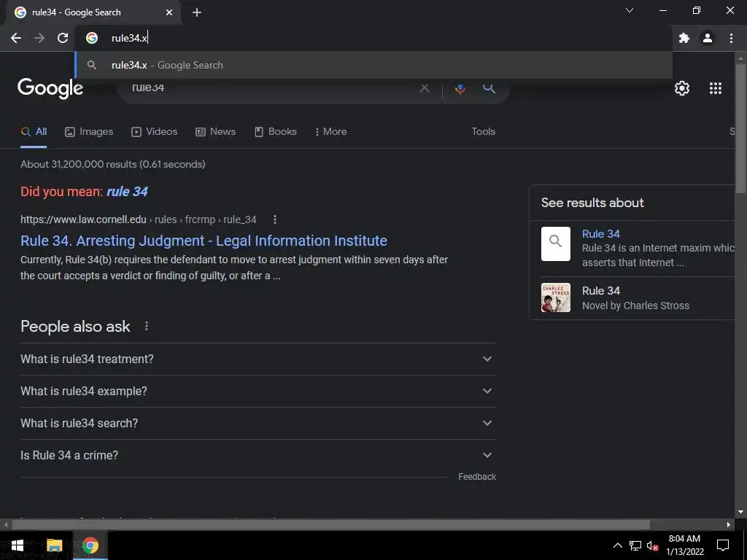
Task: Select the All results tab
Action: [x=34, y=132]
